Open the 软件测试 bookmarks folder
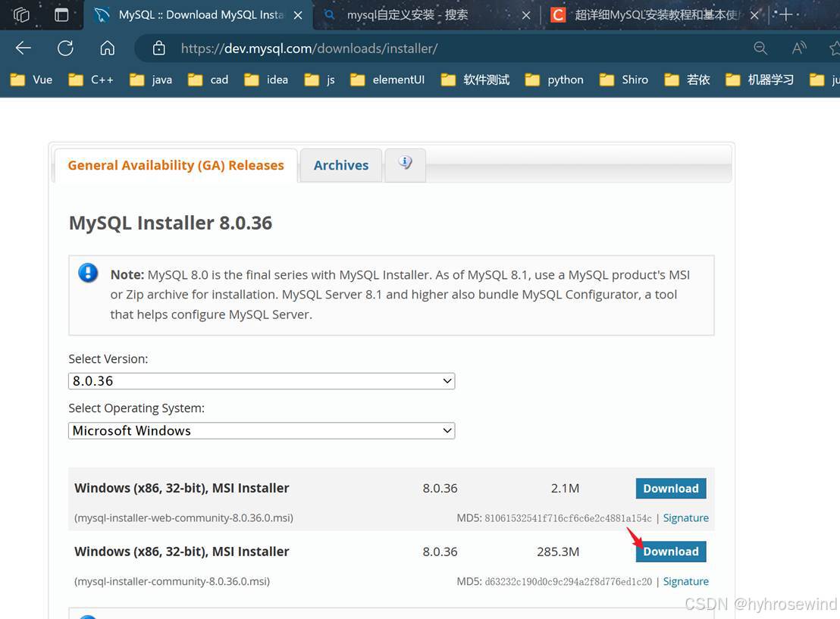The width and height of the screenshot is (840, 619). click(475, 80)
